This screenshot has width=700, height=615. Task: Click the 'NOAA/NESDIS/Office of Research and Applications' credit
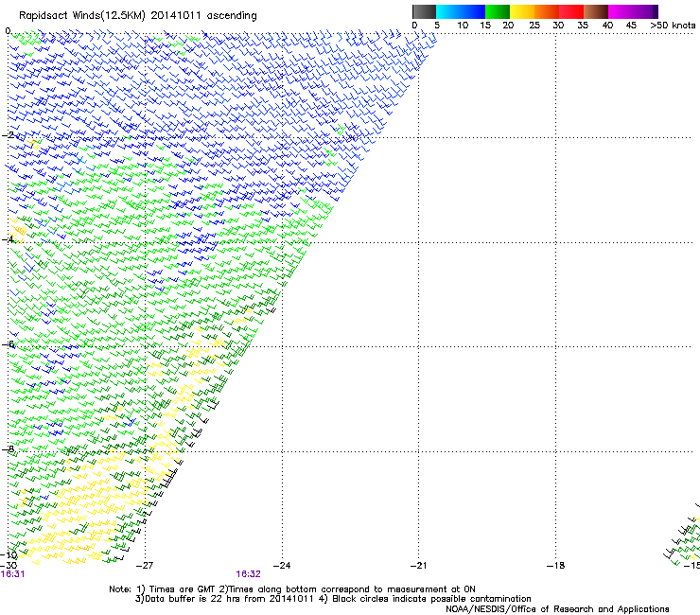coord(557,609)
